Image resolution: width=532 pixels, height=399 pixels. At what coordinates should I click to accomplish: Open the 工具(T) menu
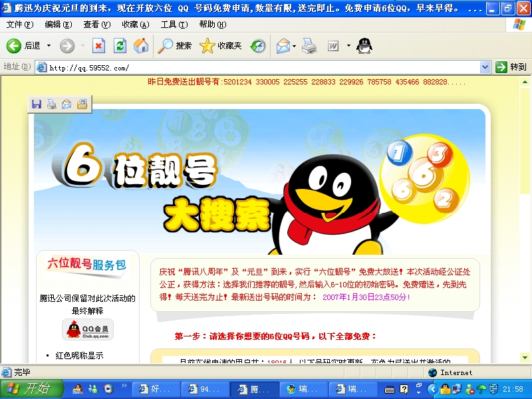(x=174, y=25)
